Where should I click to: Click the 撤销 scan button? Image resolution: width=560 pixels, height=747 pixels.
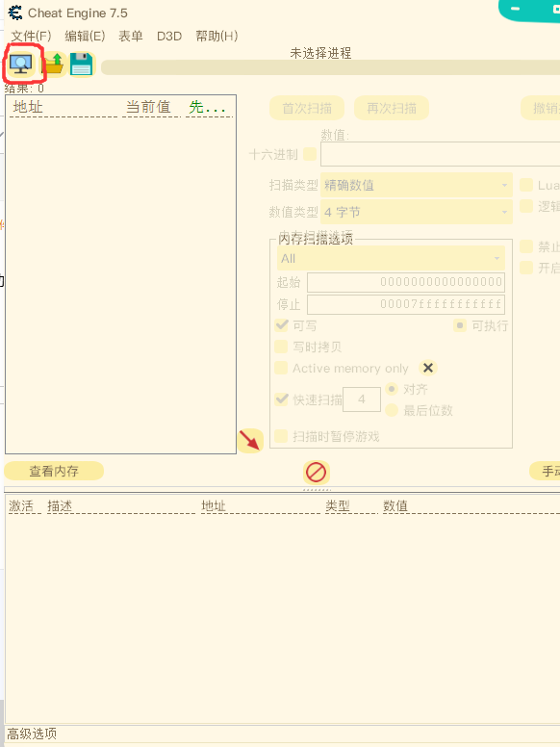[x=541, y=108]
